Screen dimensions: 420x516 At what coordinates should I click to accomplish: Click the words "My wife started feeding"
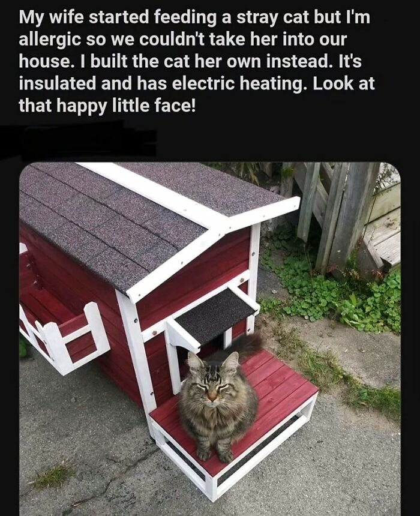coord(118,17)
